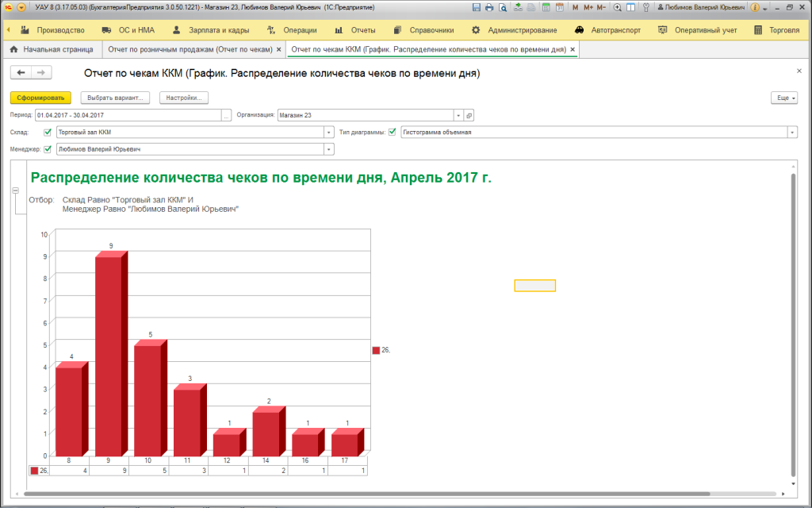The image size is (812, 508).
Task: Click the Торговля calculator icon
Action: pyautogui.click(x=758, y=30)
